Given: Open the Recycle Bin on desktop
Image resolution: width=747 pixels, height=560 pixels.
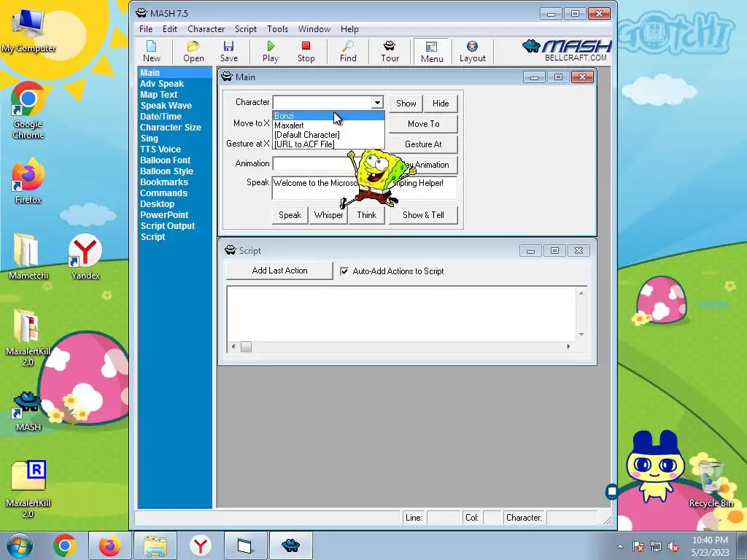Looking at the screenshot, I should pyautogui.click(x=711, y=483).
